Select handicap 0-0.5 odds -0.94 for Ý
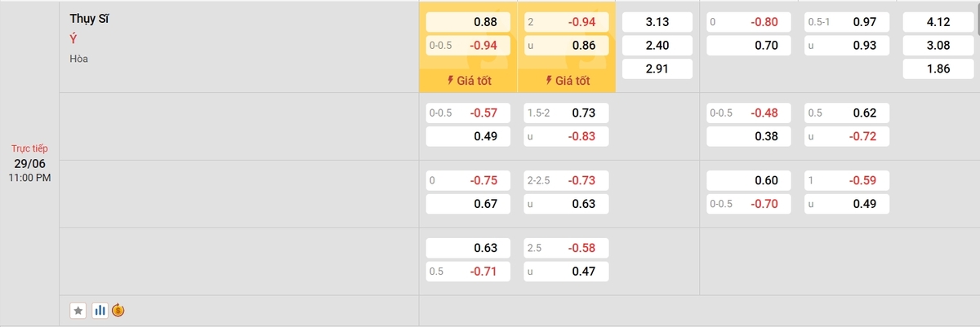 tap(468, 46)
